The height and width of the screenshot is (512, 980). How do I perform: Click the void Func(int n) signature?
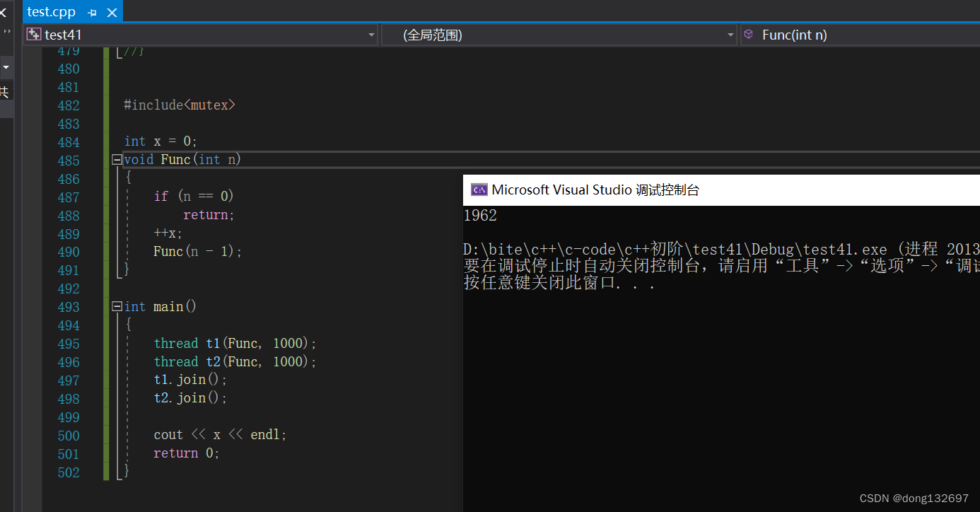pos(183,160)
